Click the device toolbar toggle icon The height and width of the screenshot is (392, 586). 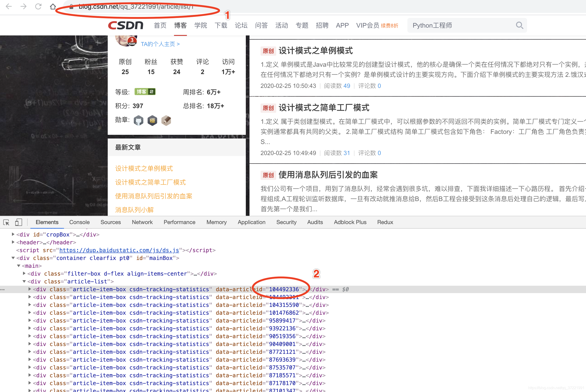(18, 223)
